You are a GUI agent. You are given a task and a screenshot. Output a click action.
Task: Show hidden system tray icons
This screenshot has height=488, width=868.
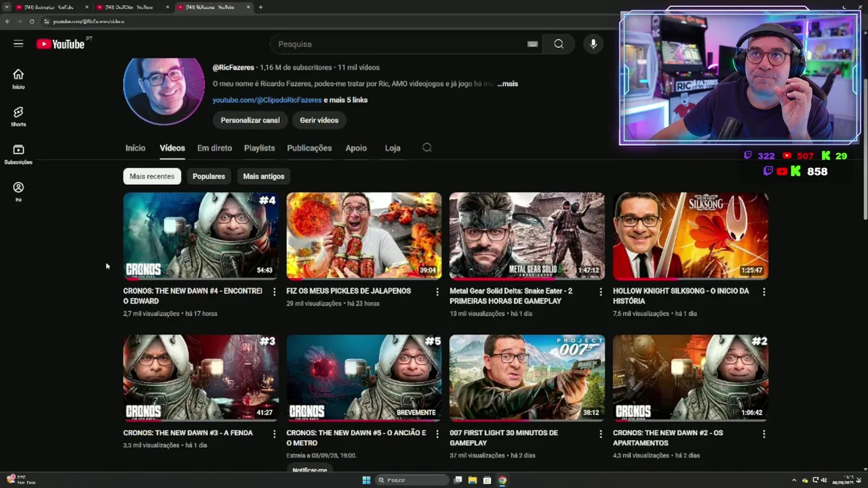(794, 480)
